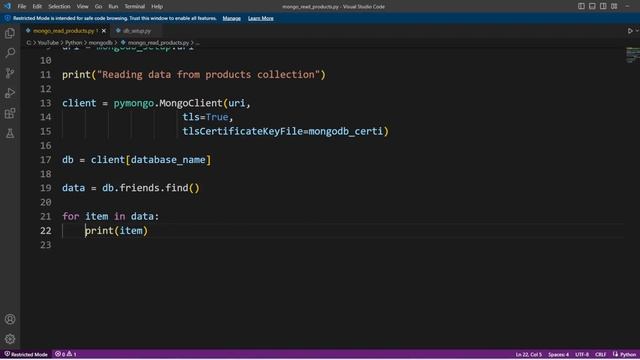Run the Python file with the play button
This screenshot has height=360, width=640.
[x=630, y=31]
